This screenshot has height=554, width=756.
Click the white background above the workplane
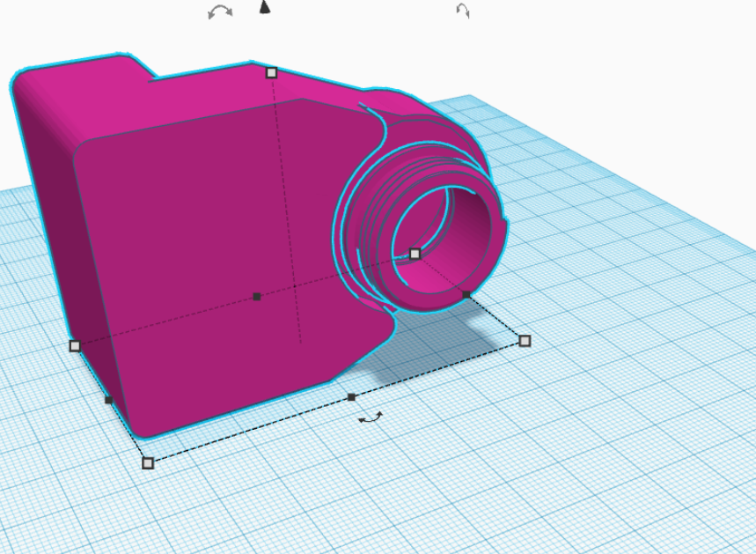603,48
